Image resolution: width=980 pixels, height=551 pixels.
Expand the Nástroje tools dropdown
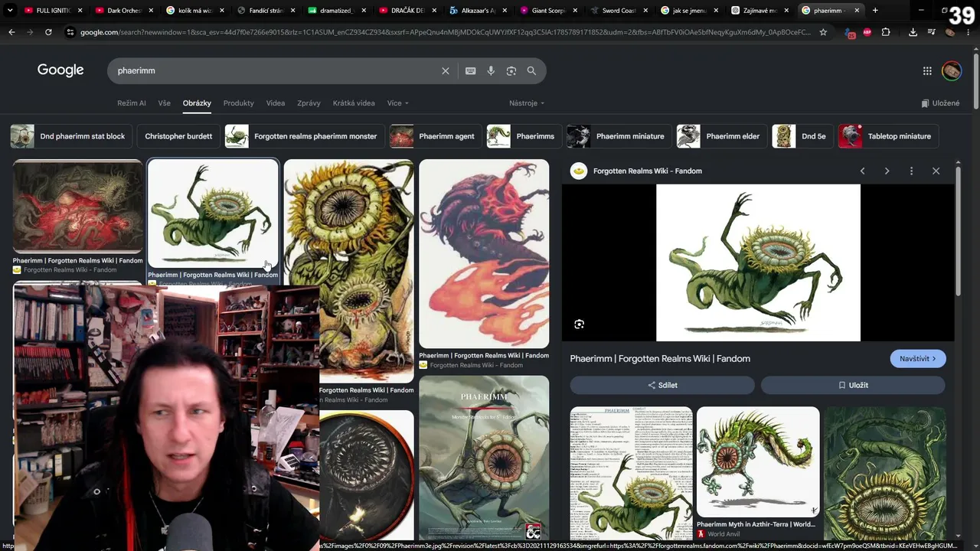pos(527,103)
